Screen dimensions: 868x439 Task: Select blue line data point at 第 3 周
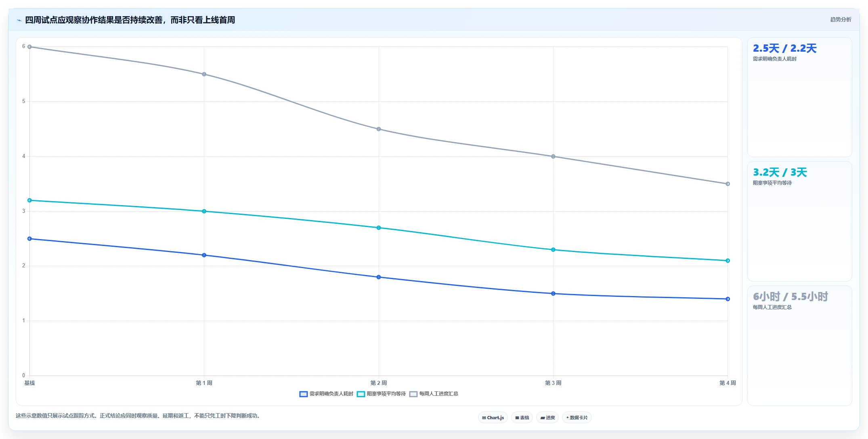553,294
